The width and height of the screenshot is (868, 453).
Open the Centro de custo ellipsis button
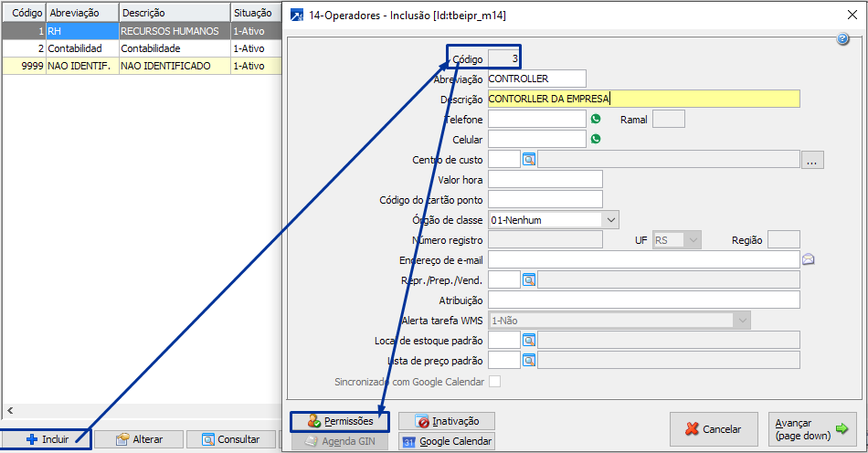[812, 160]
